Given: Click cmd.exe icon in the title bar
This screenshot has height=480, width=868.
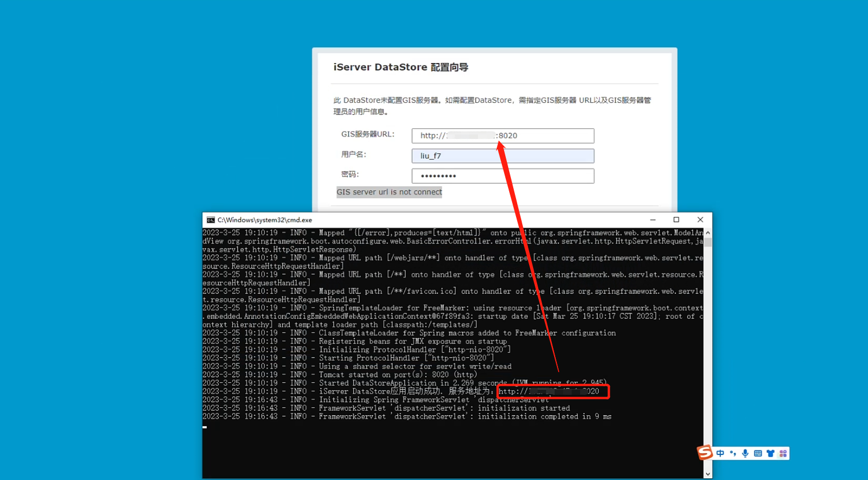Looking at the screenshot, I should click(x=211, y=220).
